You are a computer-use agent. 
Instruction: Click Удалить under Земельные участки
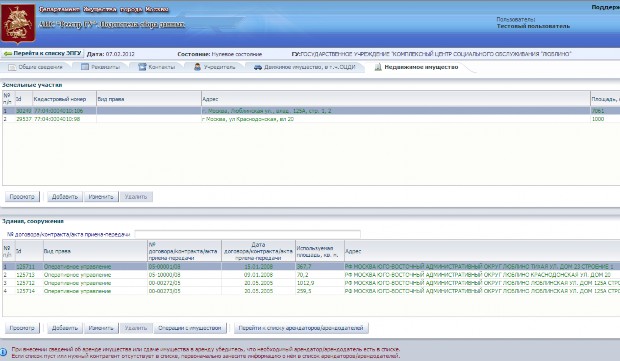click(136, 197)
